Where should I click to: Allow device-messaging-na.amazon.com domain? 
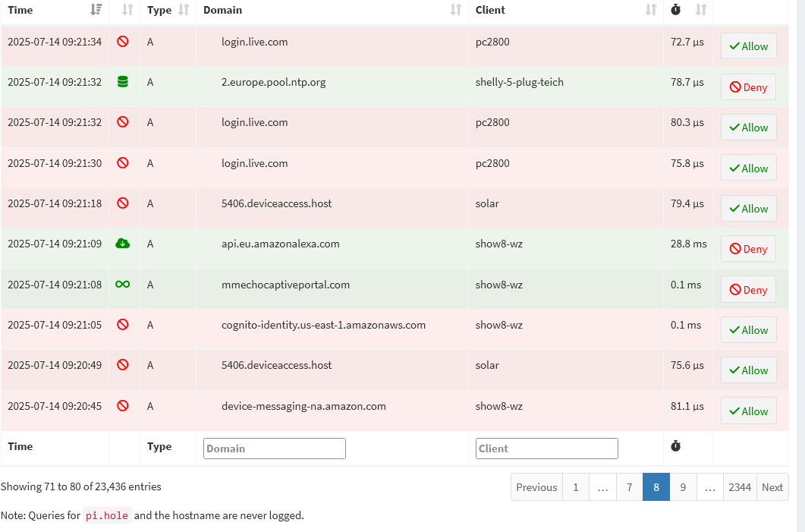(x=749, y=411)
